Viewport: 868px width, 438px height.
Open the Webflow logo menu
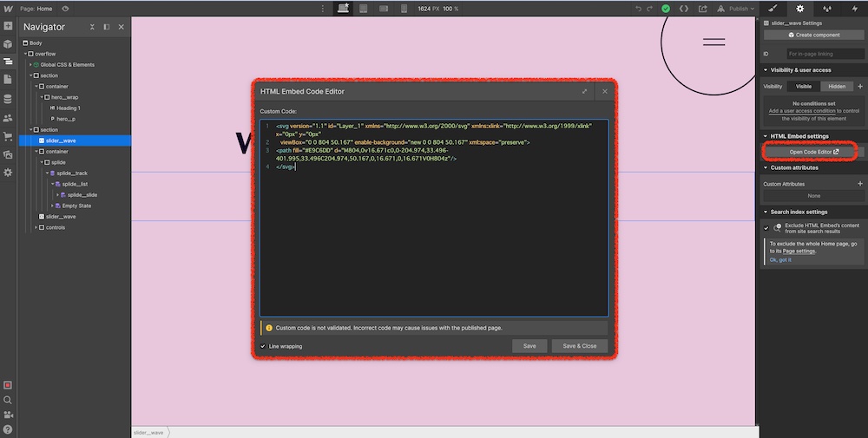tap(8, 9)
